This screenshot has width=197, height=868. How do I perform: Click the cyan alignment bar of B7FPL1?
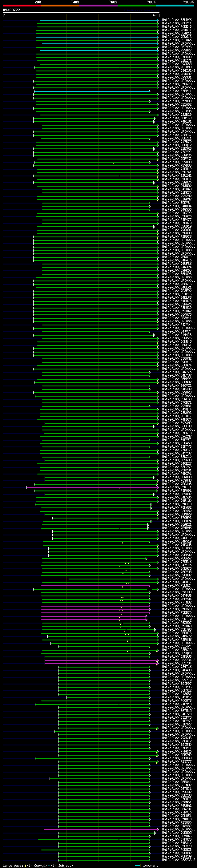coord(92,91)
